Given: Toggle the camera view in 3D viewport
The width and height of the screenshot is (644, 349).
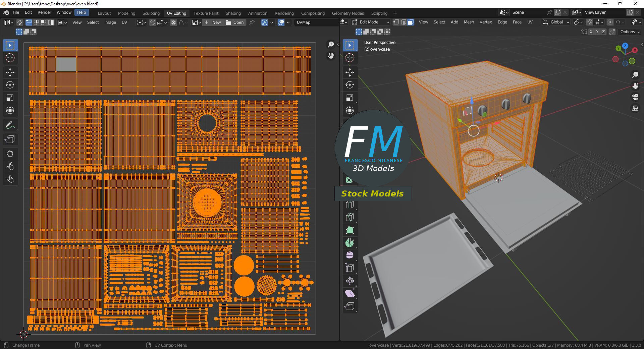Looking at the screenshot, I should pyautogui.click(x=635, y=97).
